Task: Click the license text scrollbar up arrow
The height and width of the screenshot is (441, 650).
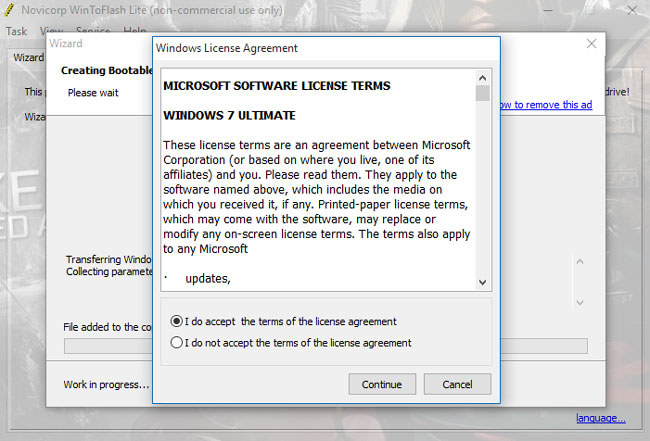Action: pos(483,78)
